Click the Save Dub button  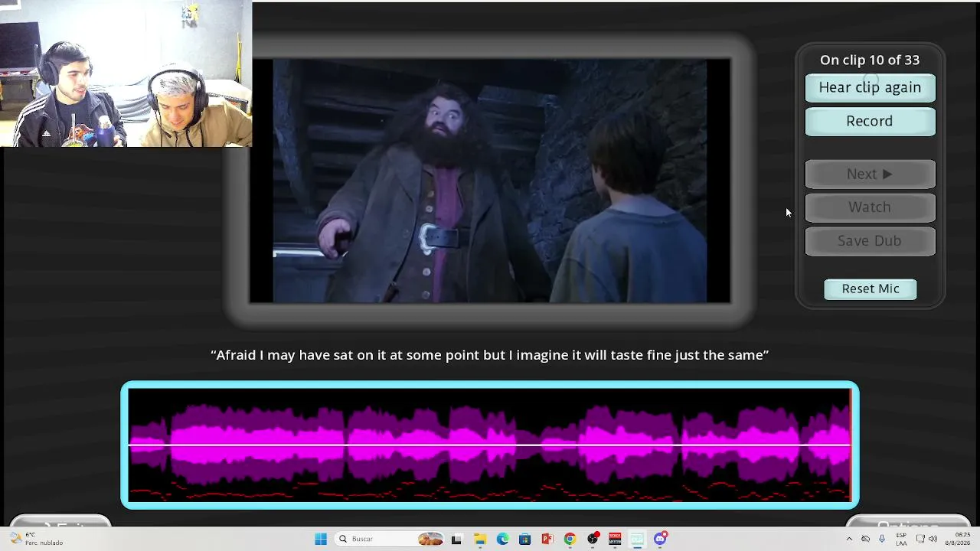click(x=870, y=241)
